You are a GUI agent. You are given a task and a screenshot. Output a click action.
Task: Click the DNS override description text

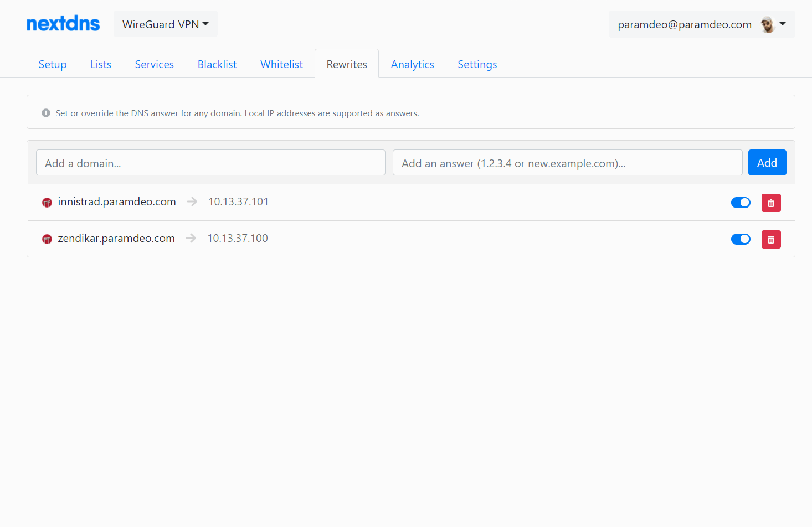[x=237, y=113]
